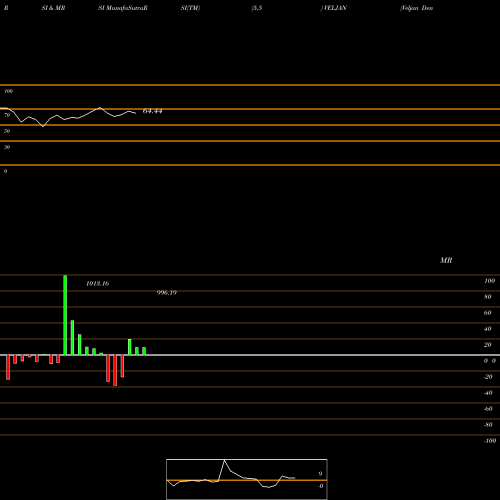The image size is (500, 500).
Task: Click the VELJAN ticker text in header
Action: tap(334, 8)
